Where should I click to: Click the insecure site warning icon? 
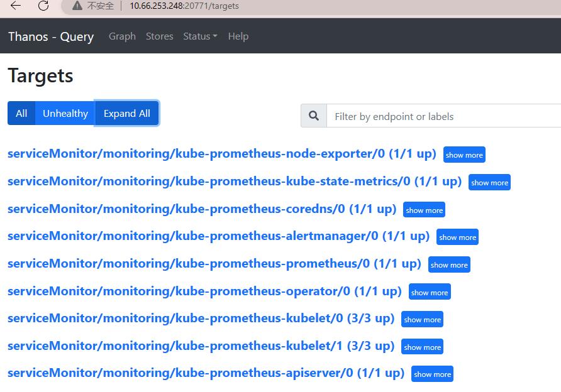click(77, 6)
